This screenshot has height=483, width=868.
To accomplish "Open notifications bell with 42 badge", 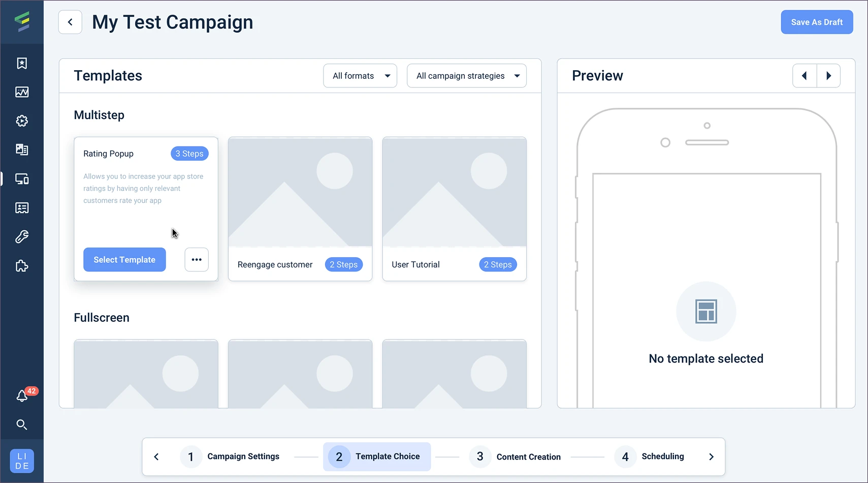I will (22, 396).
